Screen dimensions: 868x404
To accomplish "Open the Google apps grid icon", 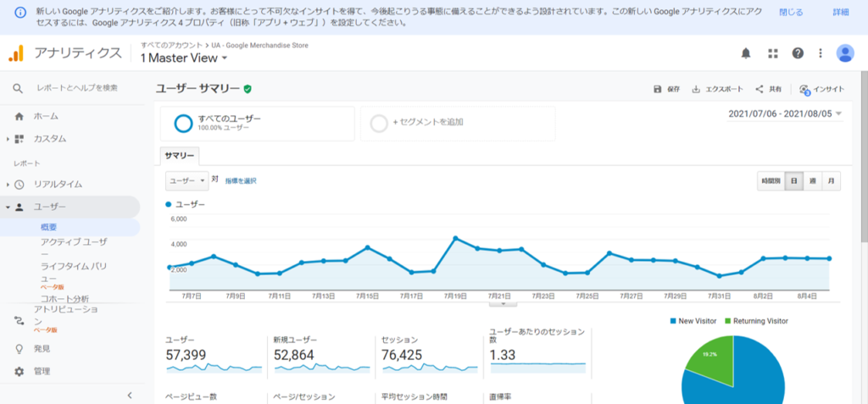I will point(773,53).
